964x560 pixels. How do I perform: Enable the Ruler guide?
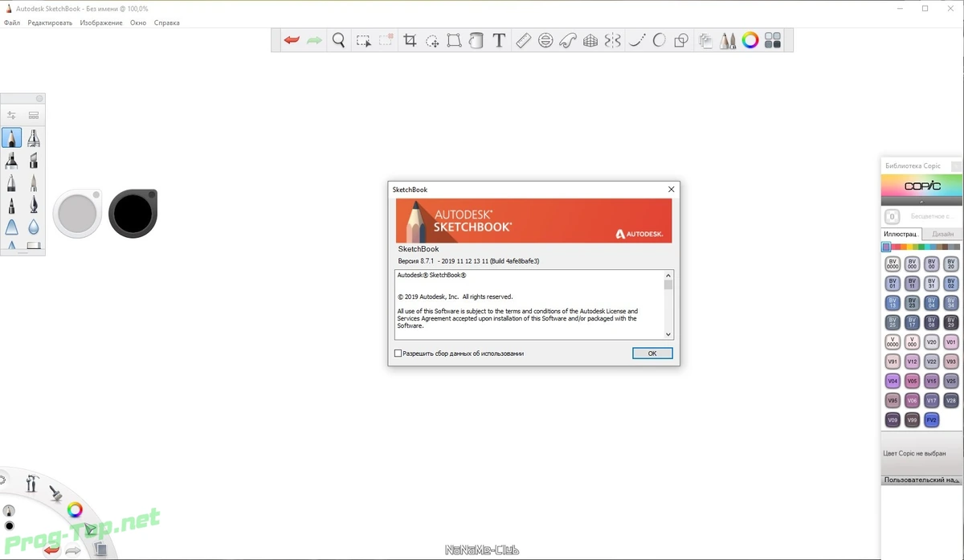coord(523,40)
